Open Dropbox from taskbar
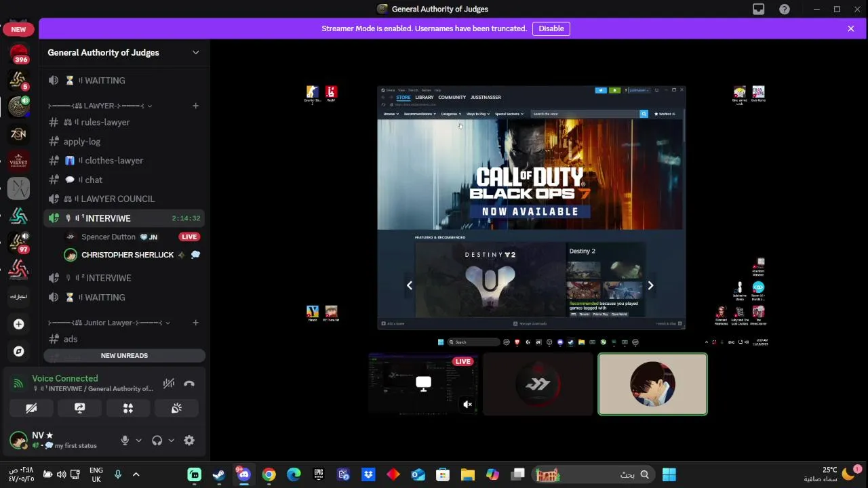Screen dimensions: 868x488 [368, 474]
